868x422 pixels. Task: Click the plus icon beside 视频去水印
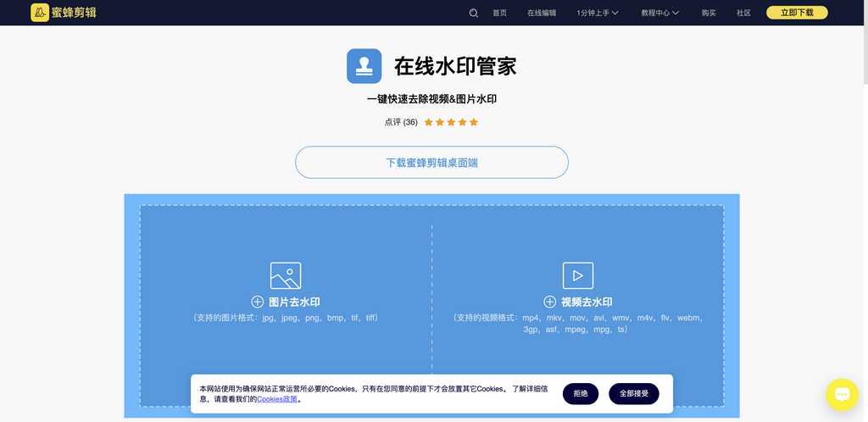(549, 302)
